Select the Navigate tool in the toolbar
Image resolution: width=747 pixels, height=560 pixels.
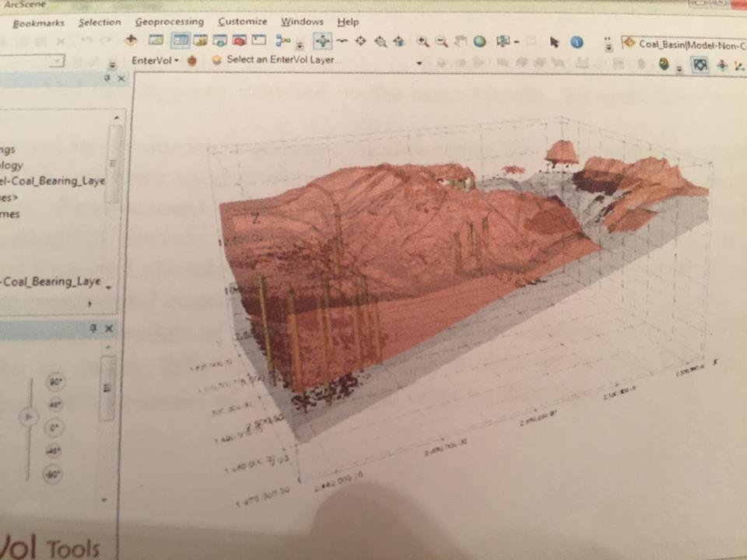tap(322, 41)
